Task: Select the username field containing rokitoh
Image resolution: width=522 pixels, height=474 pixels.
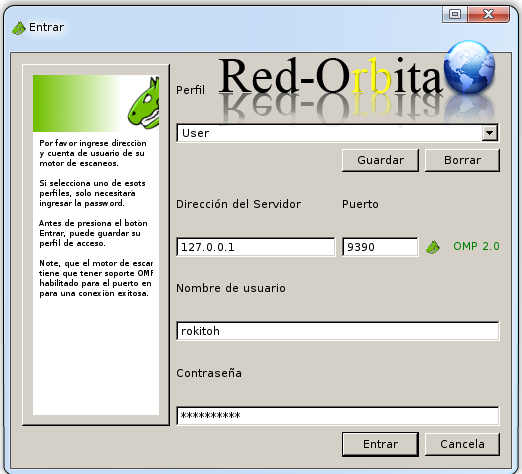Action: pyautogui.click(x=338, y=331)
